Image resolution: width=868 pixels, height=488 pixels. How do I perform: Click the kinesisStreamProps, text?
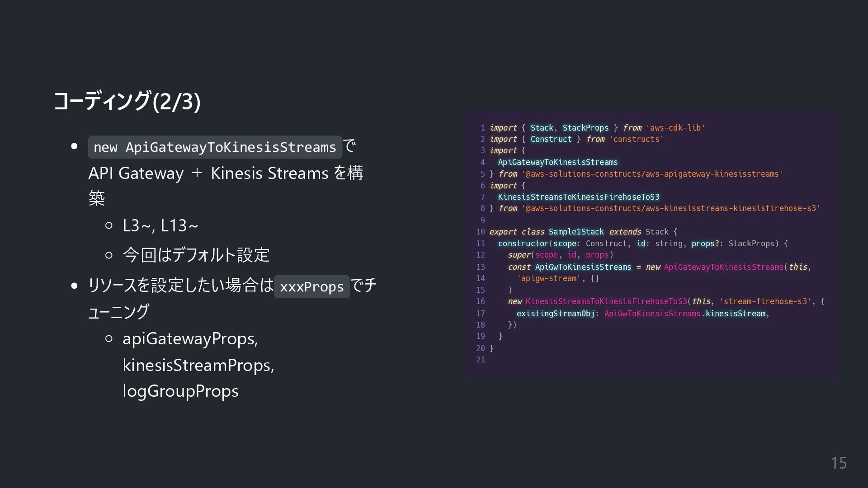[198, 365]
